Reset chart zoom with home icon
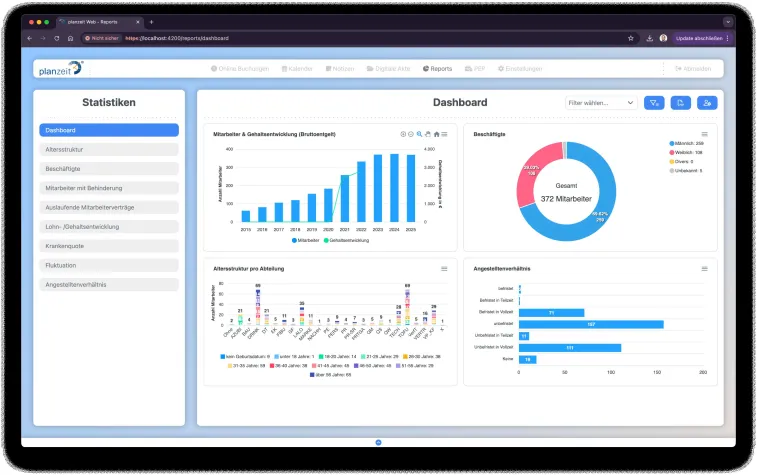Viewport: 757px width, 475px height. click(436, 133)
